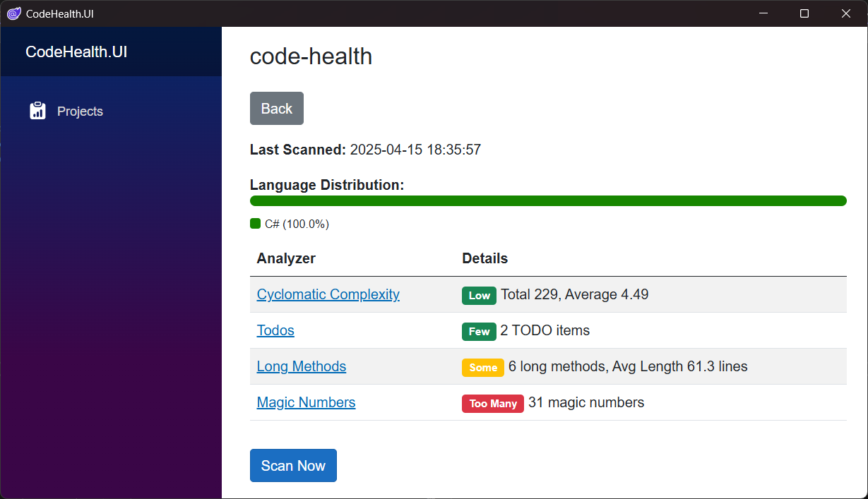Viewport: 868px width, 499px height.
Task: Go back with the Back button
Action: [x=277, y=108]
